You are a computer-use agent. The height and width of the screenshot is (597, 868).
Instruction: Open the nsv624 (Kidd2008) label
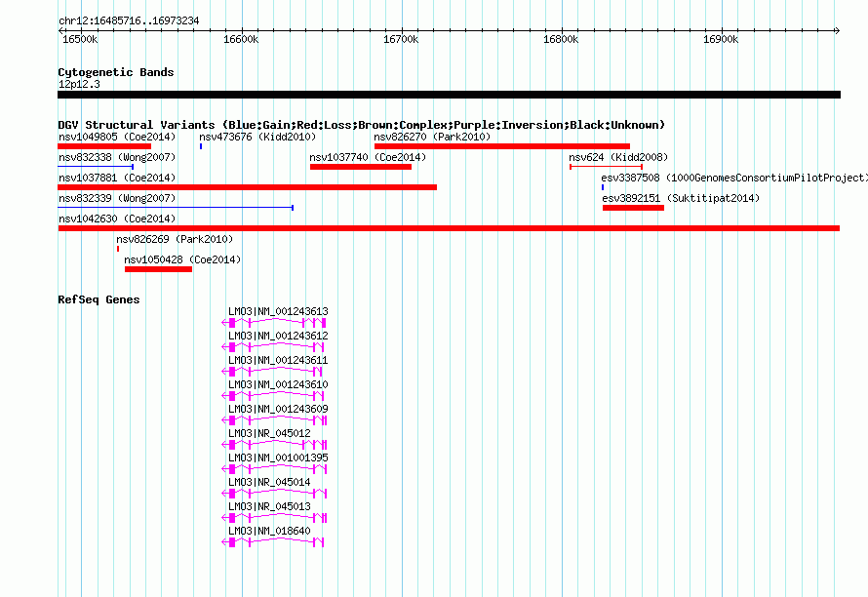coord(618,157)
